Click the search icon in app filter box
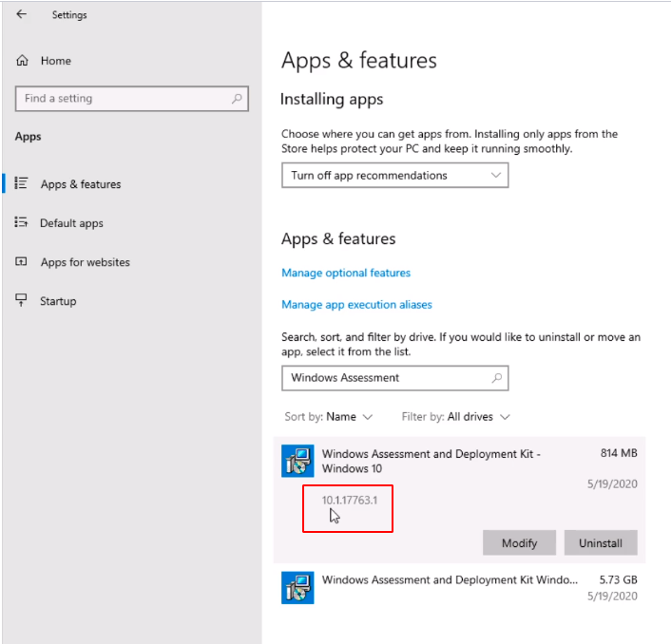671x644 pixels. pos(496,378)
